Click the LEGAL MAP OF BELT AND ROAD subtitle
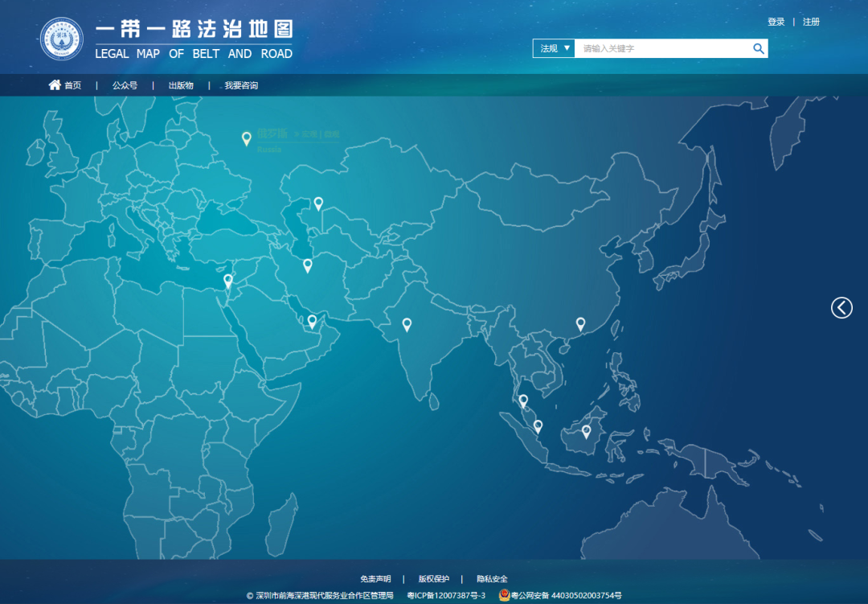This screenshot has width=868, height=604. tap(194, 54)
